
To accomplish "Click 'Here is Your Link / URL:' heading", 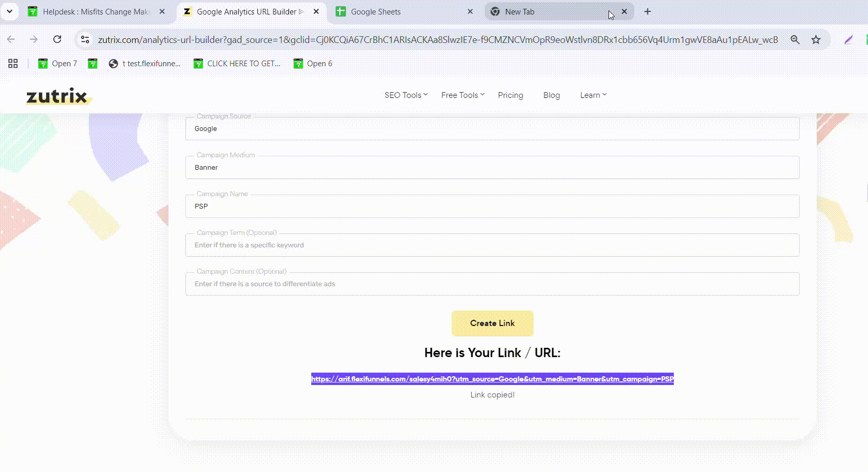I will tap(492, 353).
